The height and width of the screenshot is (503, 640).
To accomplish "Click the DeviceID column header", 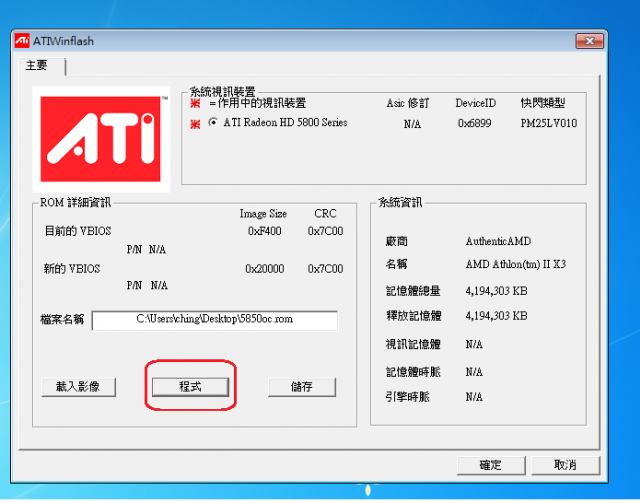I will (476, 103).
